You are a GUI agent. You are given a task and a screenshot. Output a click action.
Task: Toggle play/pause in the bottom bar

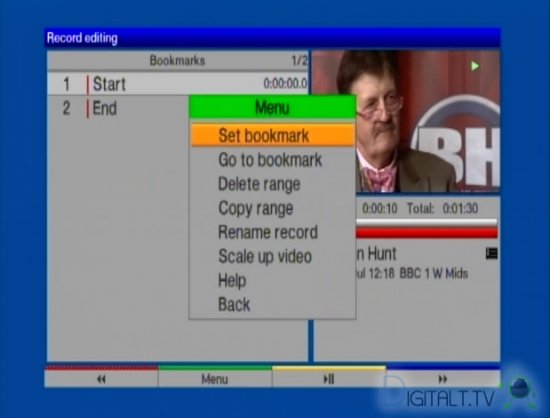coord(329,379)
